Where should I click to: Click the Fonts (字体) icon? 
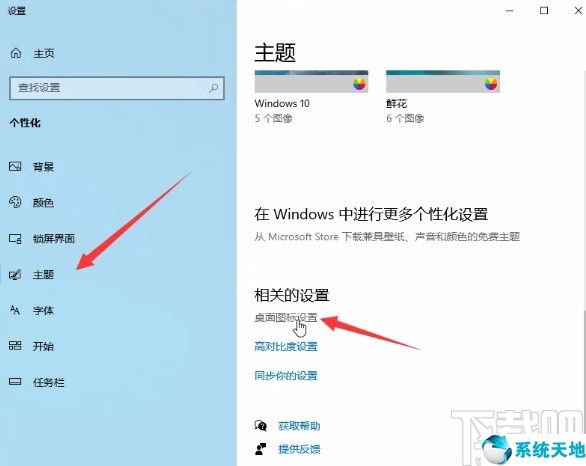15,310
